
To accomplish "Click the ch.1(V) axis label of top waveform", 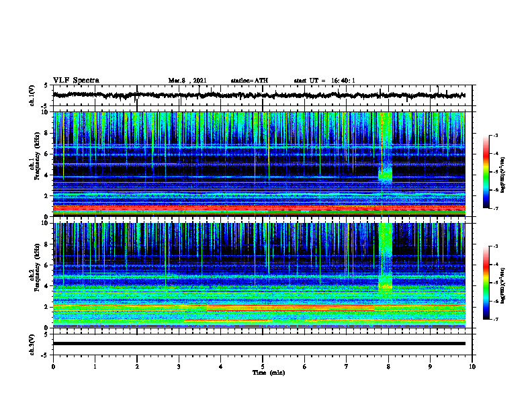I will [x=32, y=95].
